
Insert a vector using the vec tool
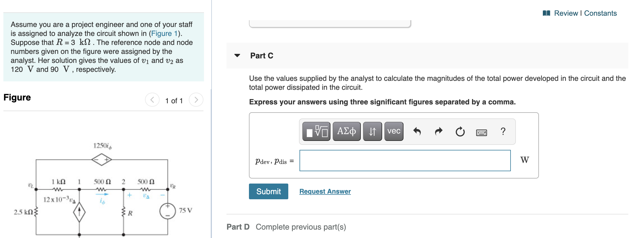pyautogui.click(x=393, y=131)
